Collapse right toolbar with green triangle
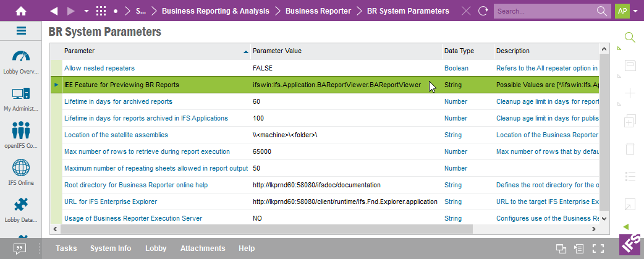The image size is (644, 259). tap(626, 227)
